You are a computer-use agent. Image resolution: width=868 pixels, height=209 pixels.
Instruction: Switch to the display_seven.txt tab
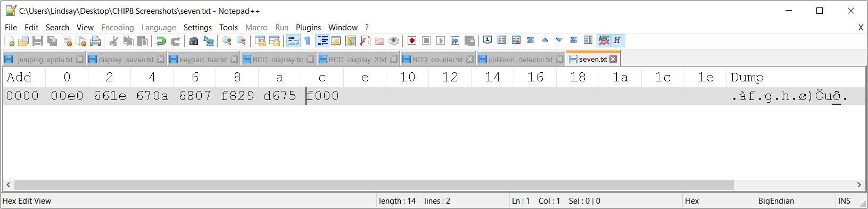tap(126, 60)
